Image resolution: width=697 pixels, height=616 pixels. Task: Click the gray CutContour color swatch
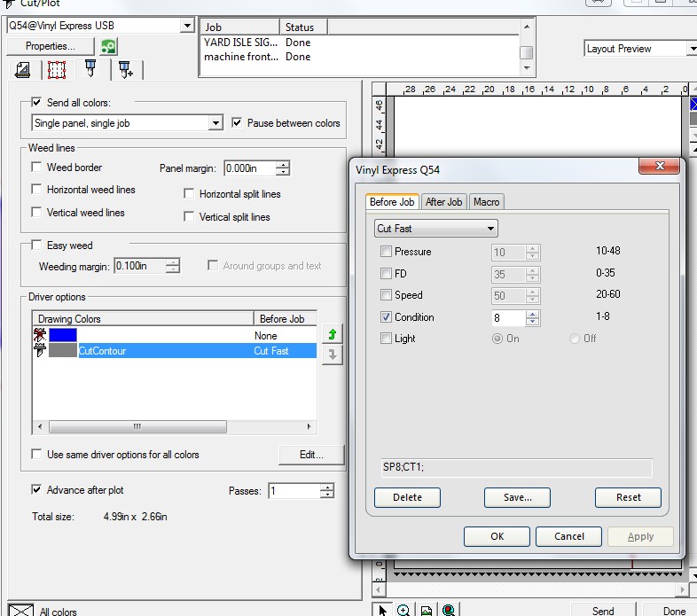[x=63, y=350]
